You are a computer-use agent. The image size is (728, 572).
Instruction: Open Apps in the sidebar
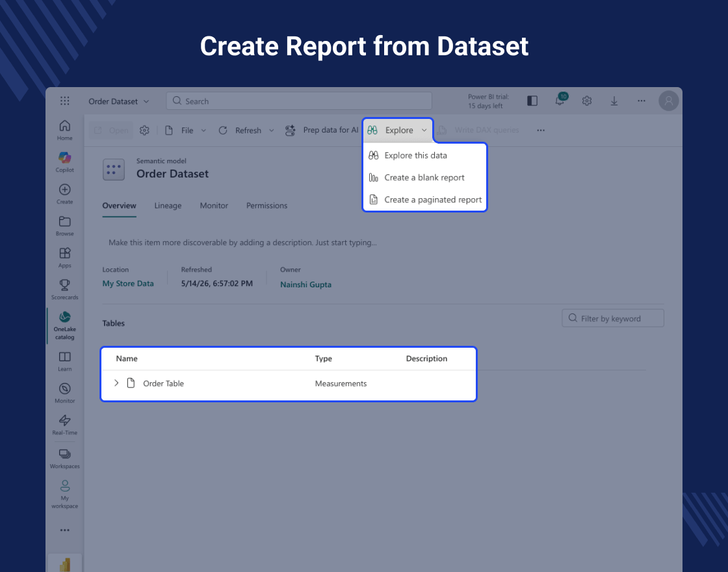click(x=64, y=257)
